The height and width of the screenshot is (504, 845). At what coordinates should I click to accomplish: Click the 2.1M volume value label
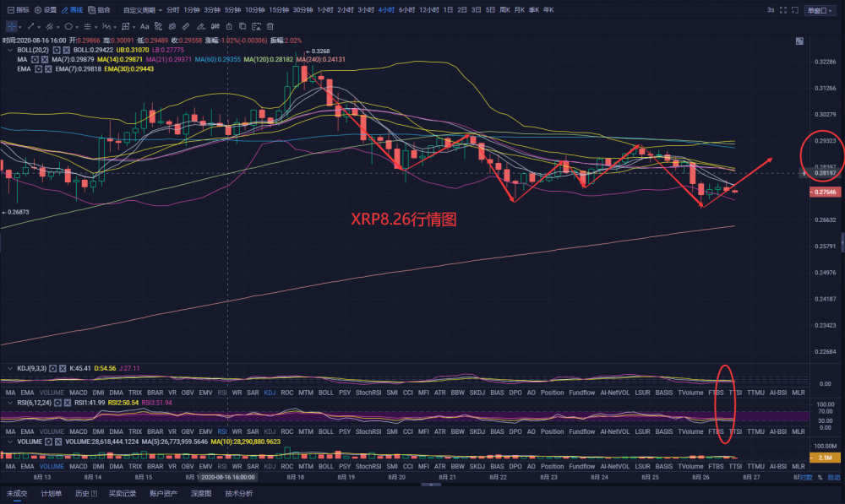point(825,458)
